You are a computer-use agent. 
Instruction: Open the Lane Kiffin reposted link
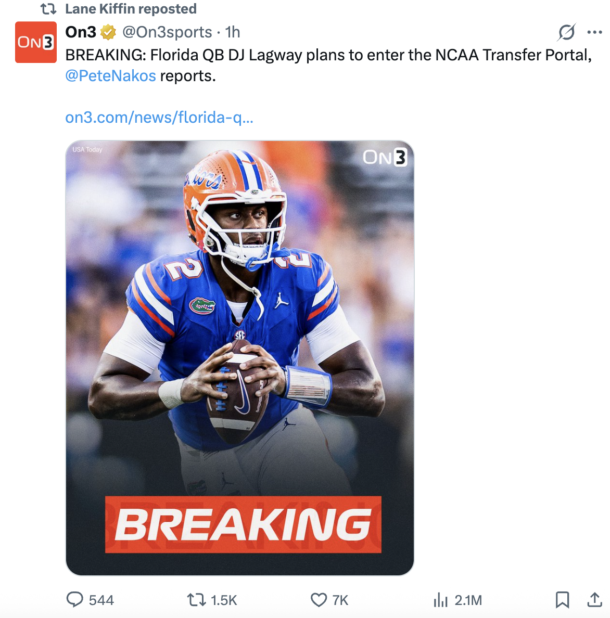coord(131,9)
